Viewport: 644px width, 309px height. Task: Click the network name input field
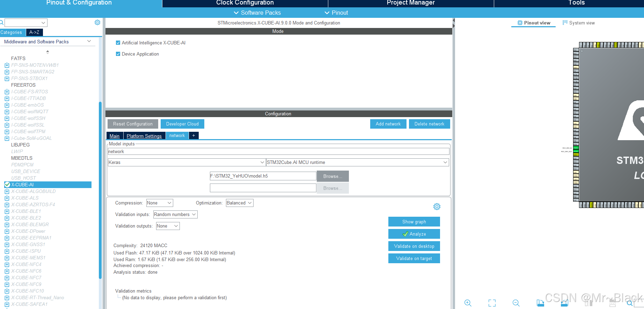point(278,151)
